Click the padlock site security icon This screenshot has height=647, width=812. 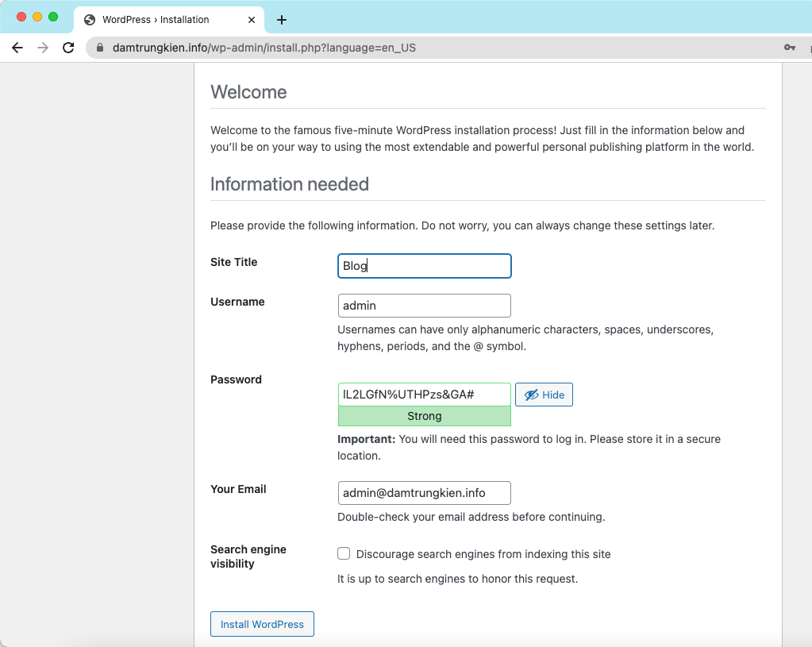coord(100,48)
